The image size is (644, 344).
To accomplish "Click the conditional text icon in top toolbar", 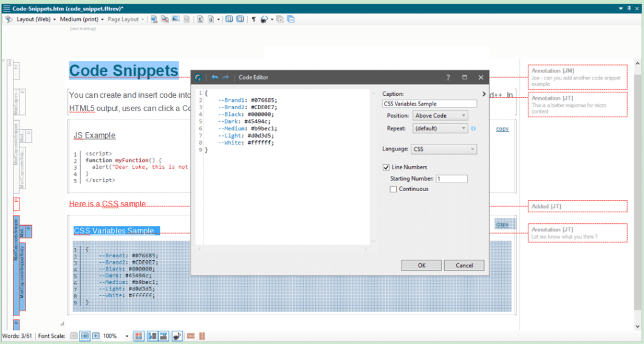I will pos(200,19).
